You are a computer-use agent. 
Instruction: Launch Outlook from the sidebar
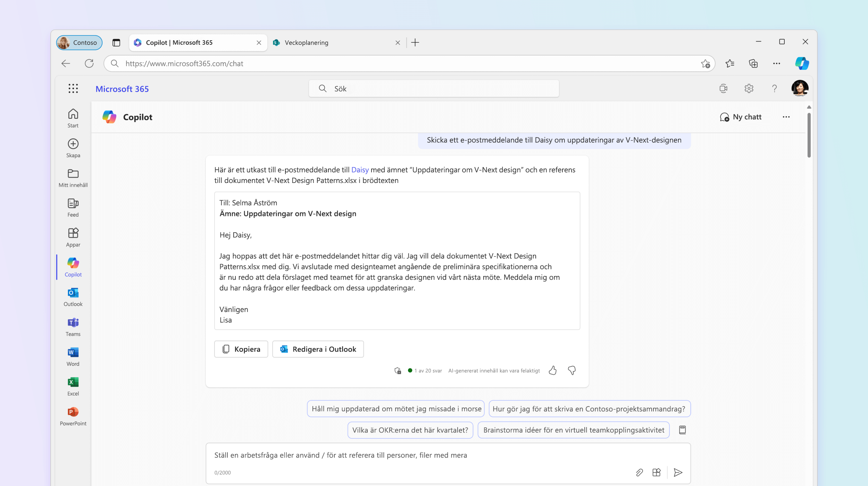click(73, 297)
